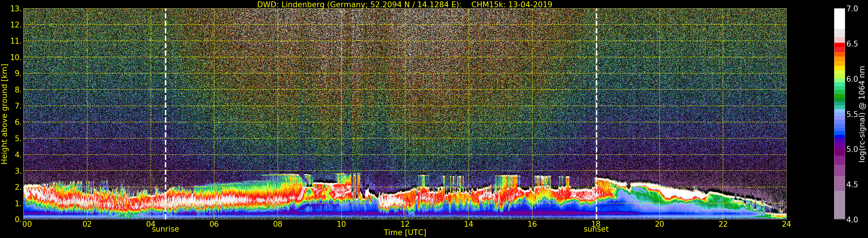Select the "CHM15k: 13-04-2019" title text

coord(512,4)
